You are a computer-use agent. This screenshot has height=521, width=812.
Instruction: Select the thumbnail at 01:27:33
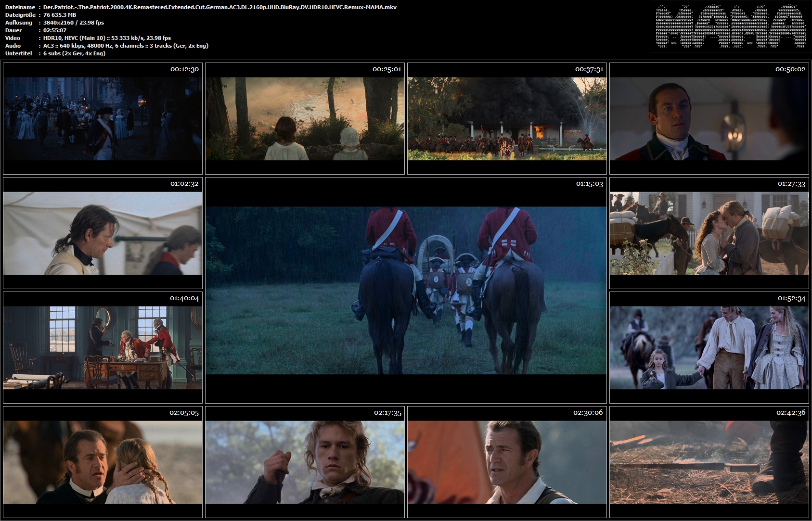709,233
